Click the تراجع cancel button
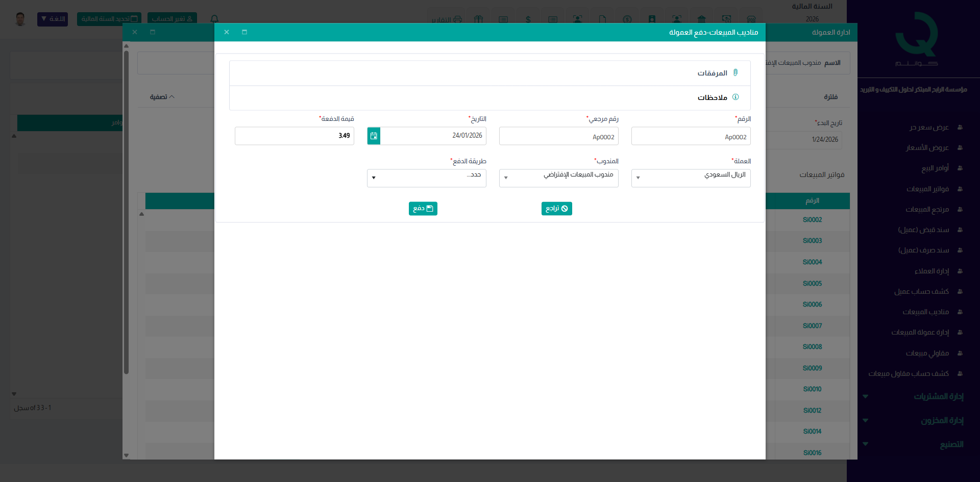This screenshot has height=482, width=980. [556, 209]
